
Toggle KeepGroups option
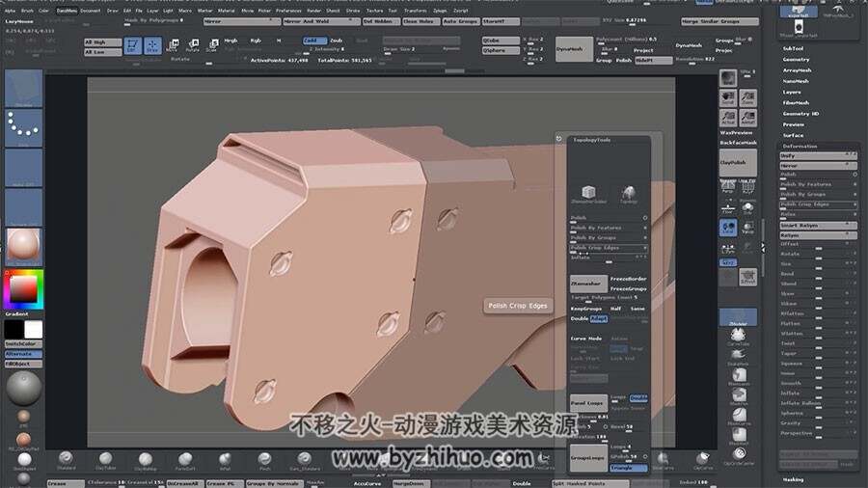point(586,309)
